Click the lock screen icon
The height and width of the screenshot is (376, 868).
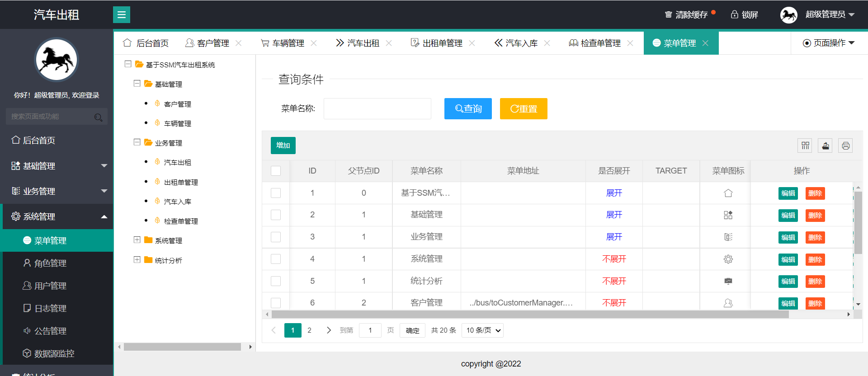pyautogui.click(x=735, y=14)
